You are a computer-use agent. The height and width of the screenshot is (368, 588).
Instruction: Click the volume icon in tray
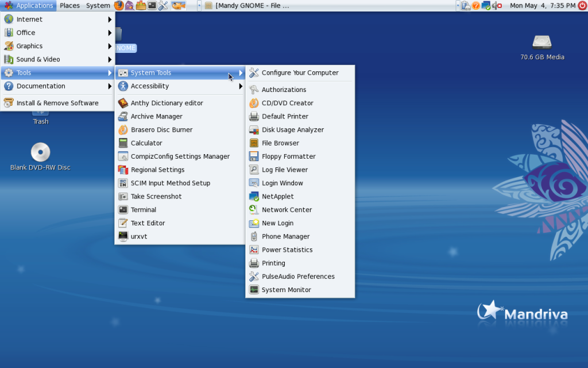(x=497, y=6)
